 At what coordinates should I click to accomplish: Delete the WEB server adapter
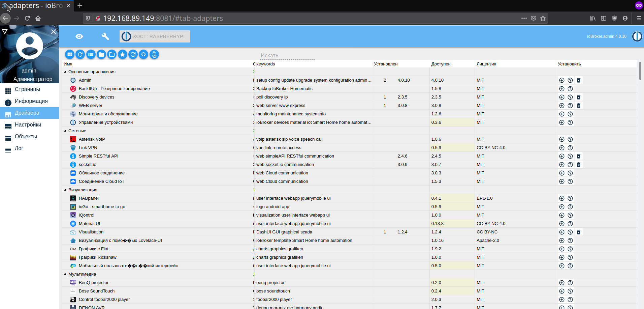pos(579,106)
